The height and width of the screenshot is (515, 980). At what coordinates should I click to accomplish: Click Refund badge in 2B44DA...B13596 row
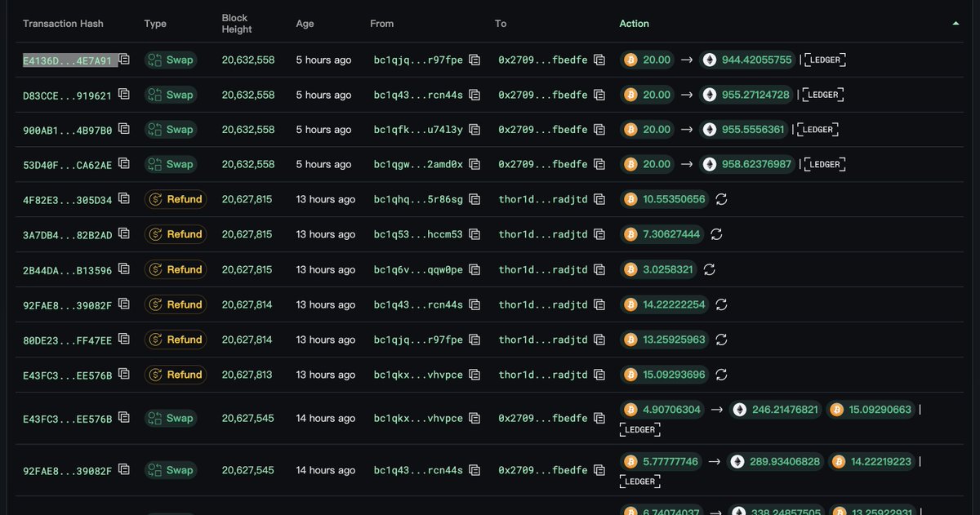[x=175, y=269]
